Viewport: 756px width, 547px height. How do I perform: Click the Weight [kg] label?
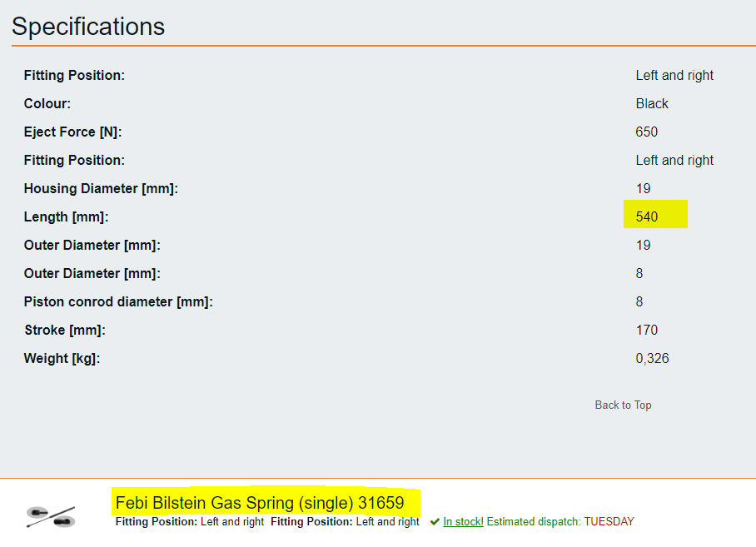[62, 359]
